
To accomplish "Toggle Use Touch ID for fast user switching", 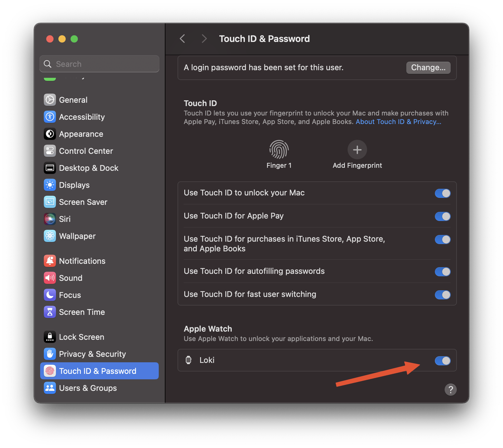I will [442, 295].
